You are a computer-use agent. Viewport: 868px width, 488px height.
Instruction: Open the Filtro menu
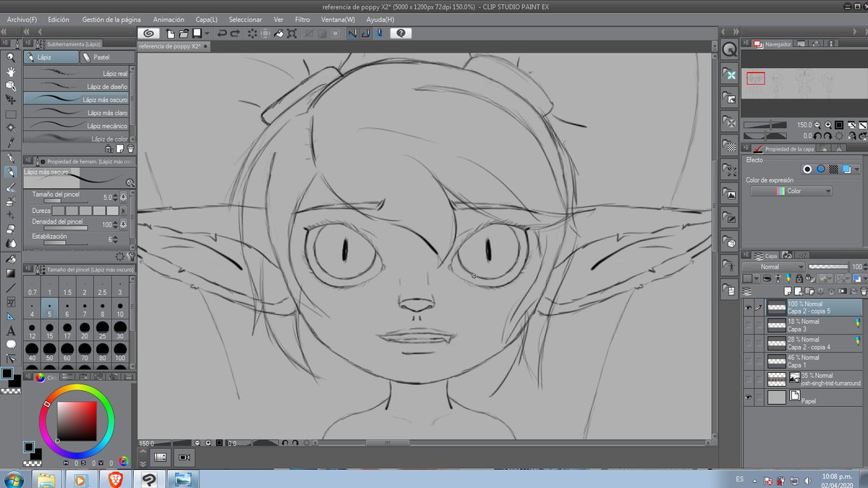(x=302, y=20)
